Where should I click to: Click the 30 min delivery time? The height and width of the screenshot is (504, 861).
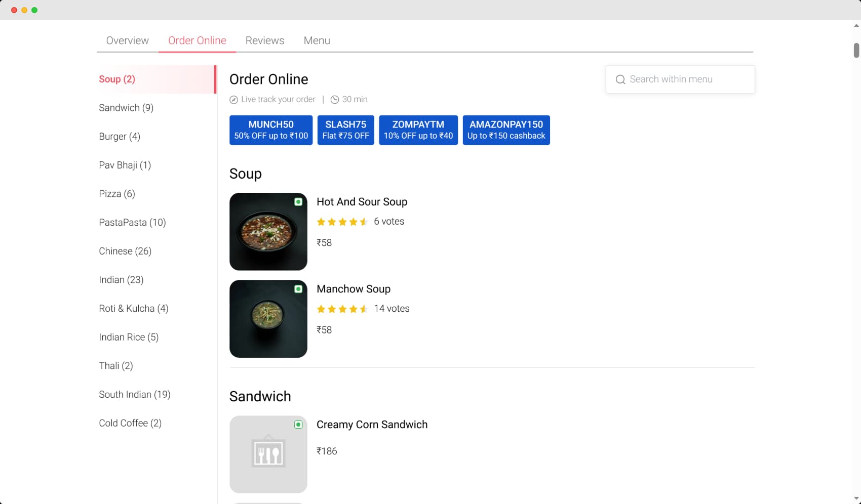click(x=355, y=100)
